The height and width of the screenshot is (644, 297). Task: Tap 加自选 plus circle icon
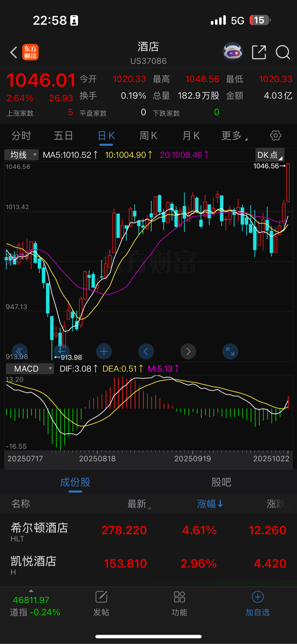pyautogui.click(x=258, y=597)
